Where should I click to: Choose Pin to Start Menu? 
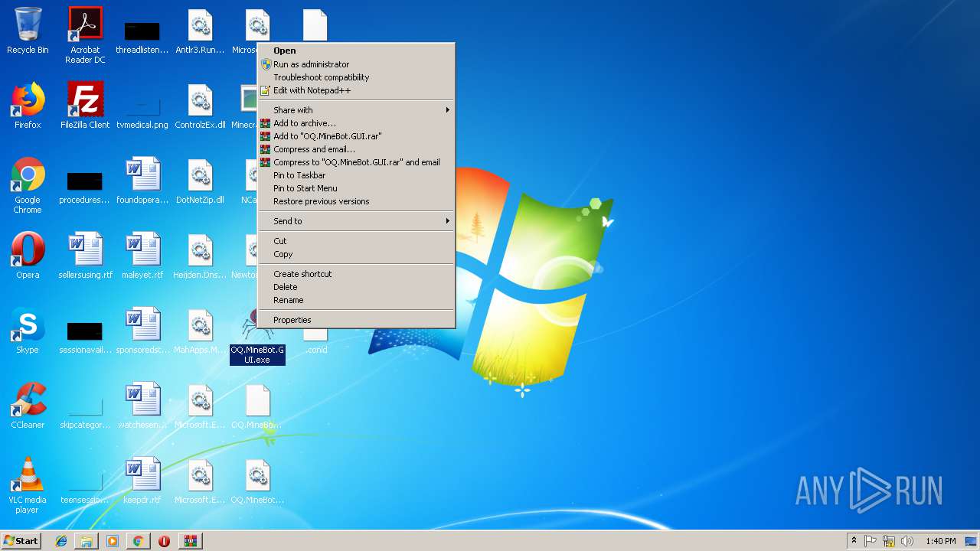(x=356, y=188)
